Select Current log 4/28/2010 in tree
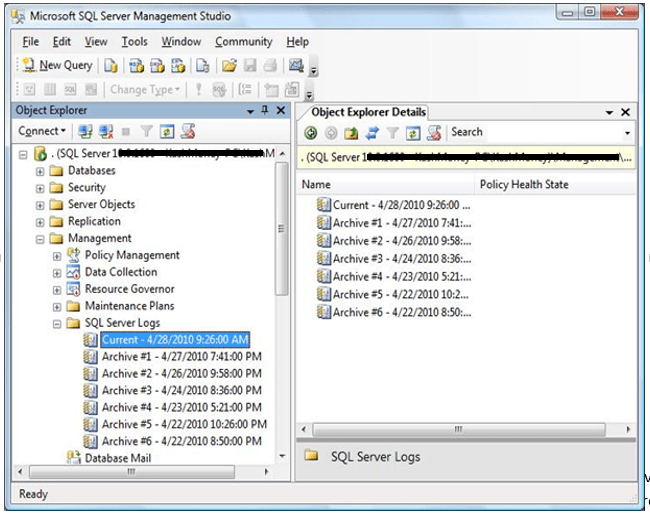 [175, 340]
